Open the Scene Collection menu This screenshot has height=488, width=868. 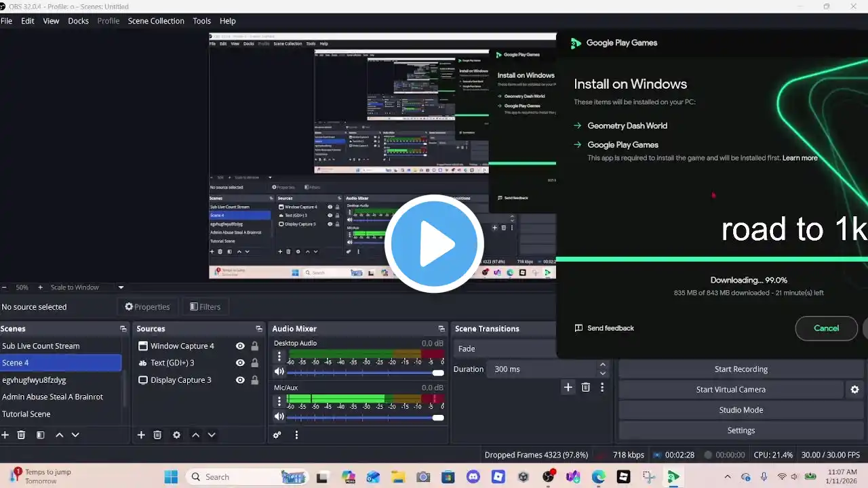(156, 21)
